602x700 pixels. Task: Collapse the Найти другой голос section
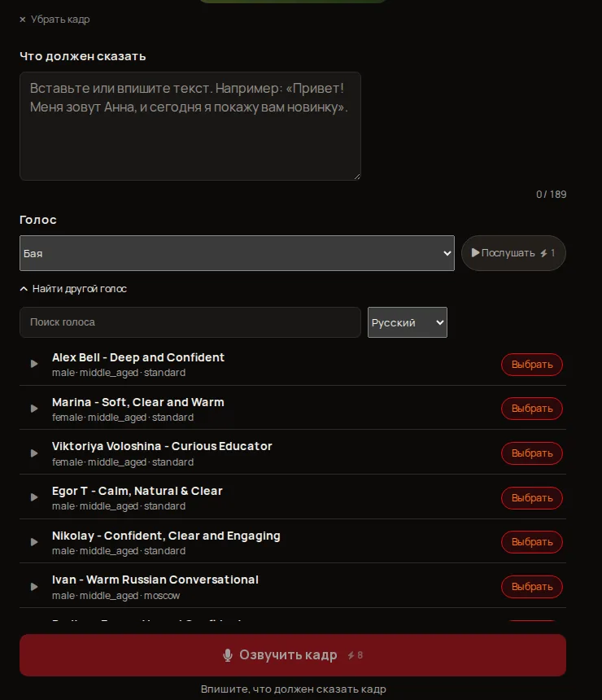pos(74,289)
